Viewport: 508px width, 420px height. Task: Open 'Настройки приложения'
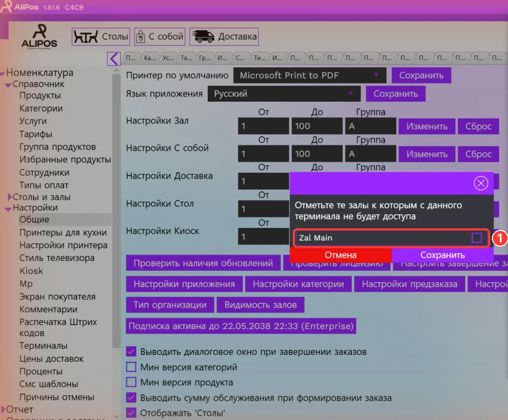[184, 284]
